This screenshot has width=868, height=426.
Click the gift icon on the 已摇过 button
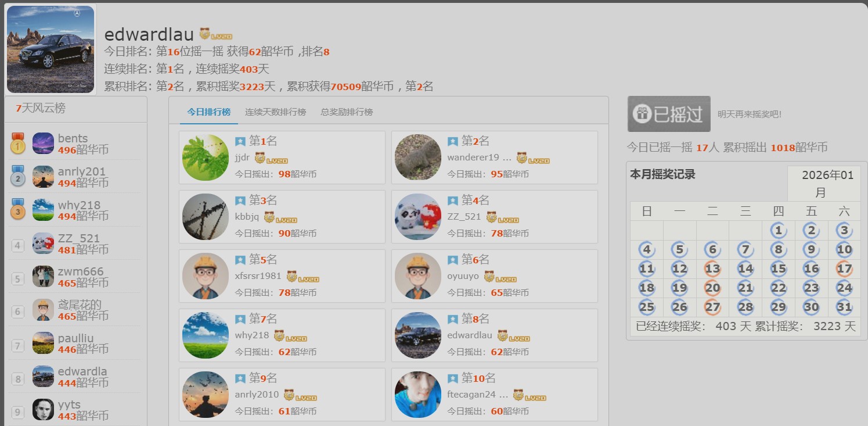click(642, 114)
